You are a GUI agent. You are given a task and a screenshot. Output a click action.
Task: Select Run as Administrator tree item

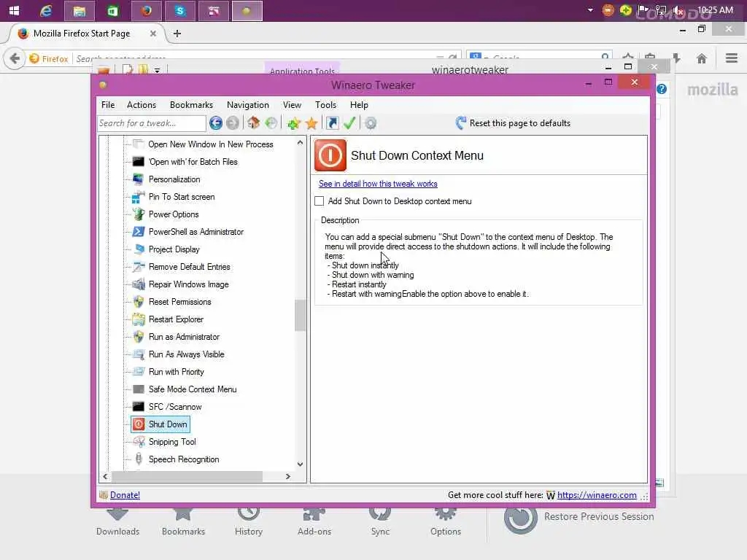coord(184,337)
